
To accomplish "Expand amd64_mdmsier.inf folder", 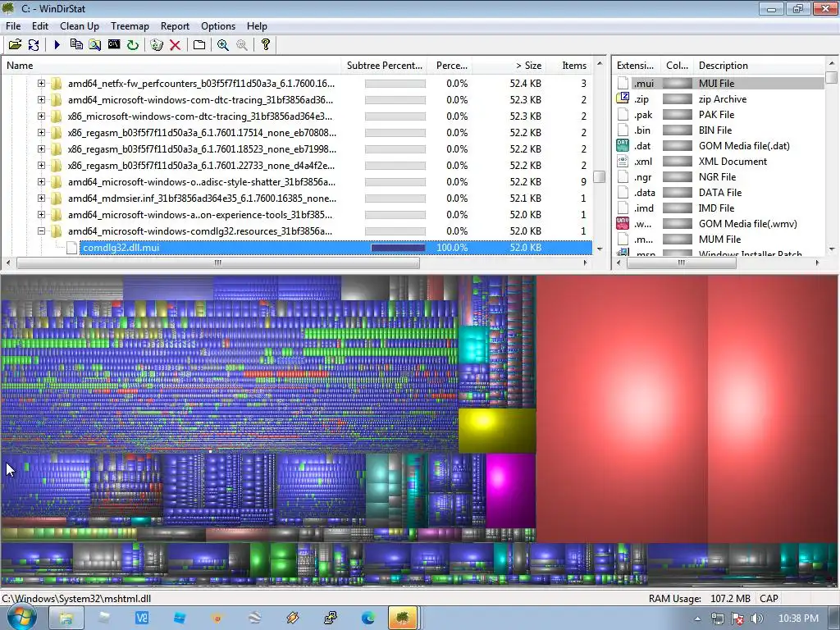I will pyautogui.click(x=41, y=199).
